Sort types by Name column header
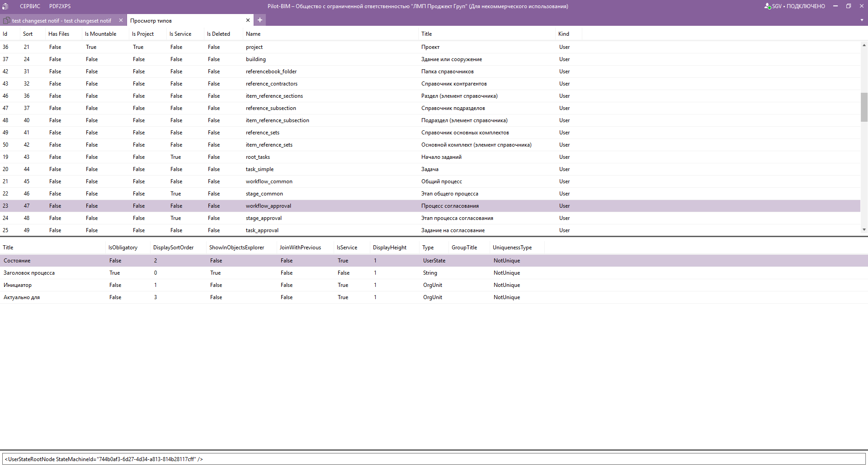Image resolution: width=868 pixels, height=467 pixels. click(x=253, y=34)
